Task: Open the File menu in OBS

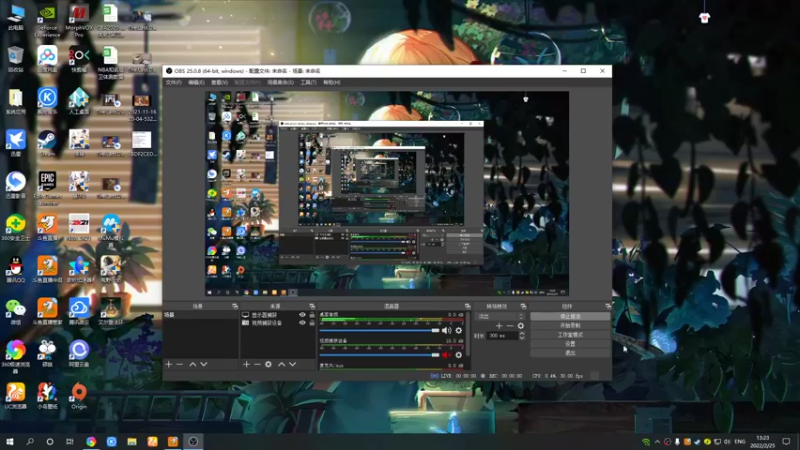Action: [x=173, y=82]
